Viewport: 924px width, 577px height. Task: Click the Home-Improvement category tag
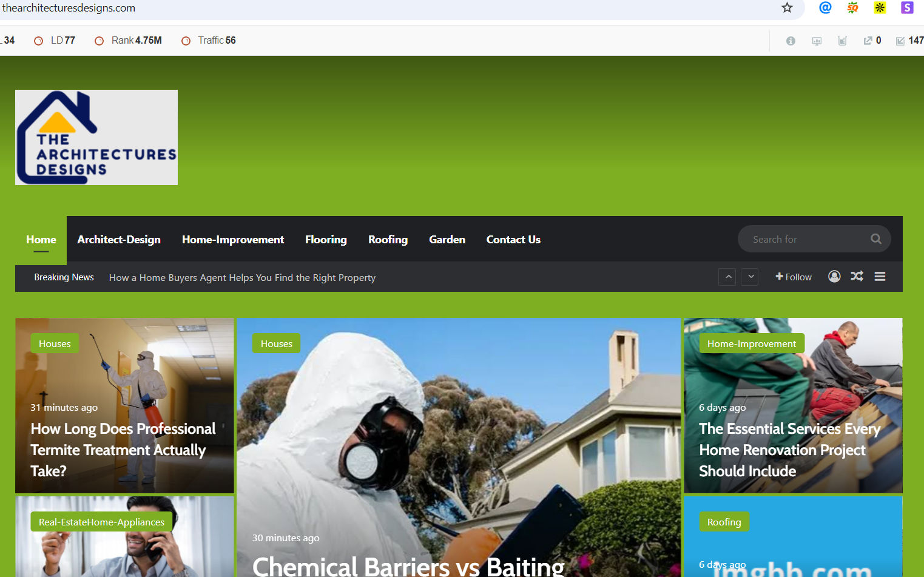pos(752,343)
